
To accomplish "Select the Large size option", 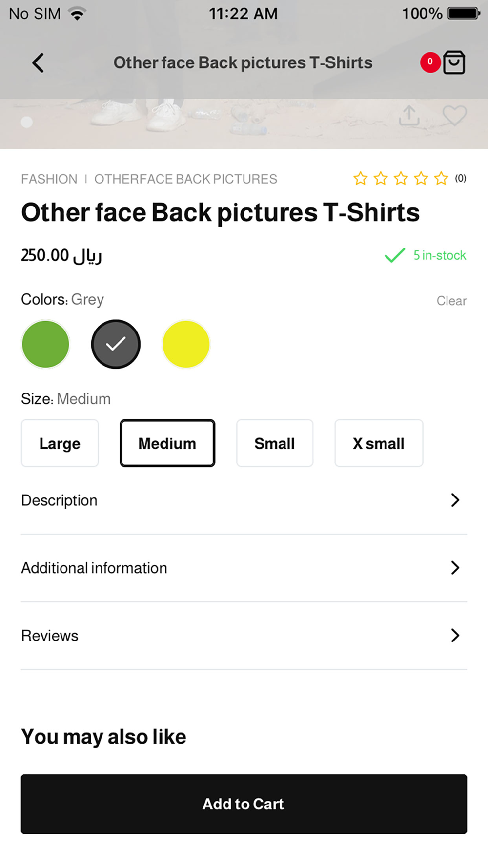I will (60, 443).
